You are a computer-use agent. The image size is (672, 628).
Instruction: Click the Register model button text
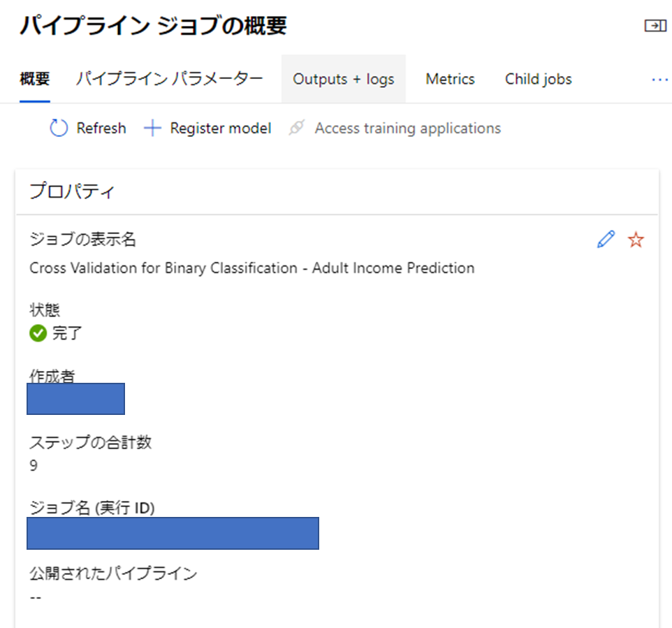(x=220, y=129)
